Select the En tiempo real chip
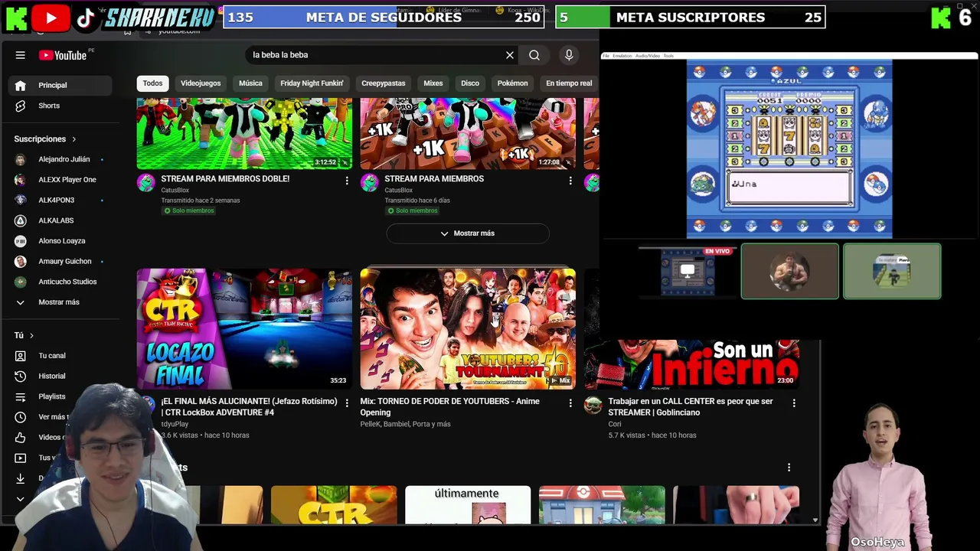Screen dimensions: 980x551 (569, 83)
